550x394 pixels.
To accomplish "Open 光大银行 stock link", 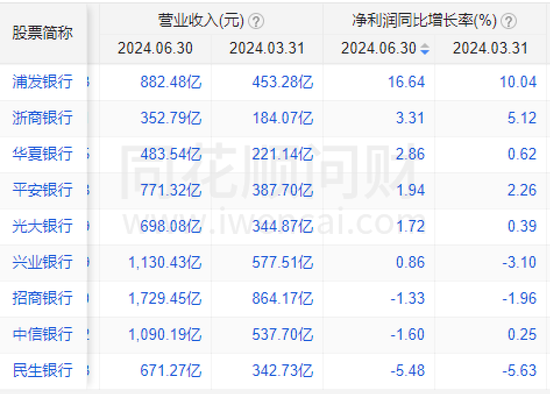I will [42, 226].
